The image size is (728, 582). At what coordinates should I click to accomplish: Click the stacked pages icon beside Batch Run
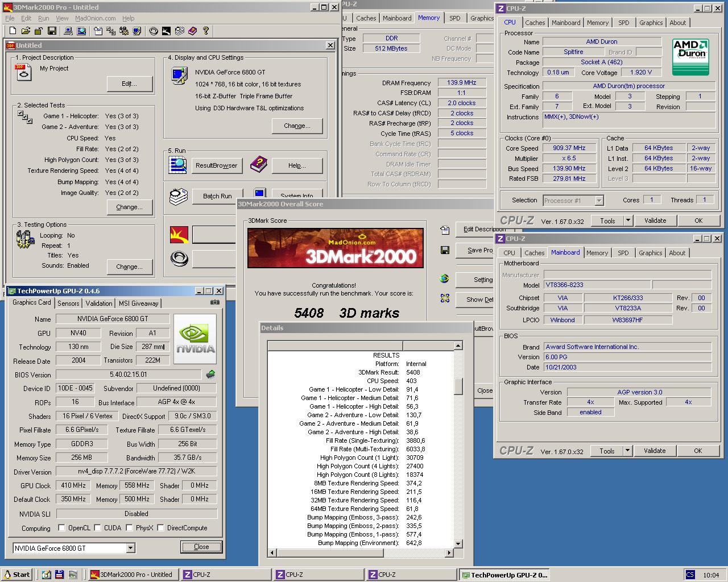point(178,197)
